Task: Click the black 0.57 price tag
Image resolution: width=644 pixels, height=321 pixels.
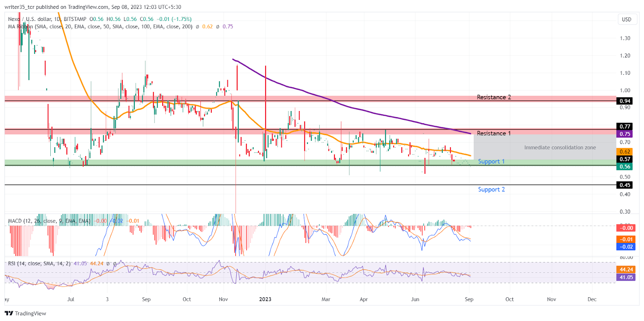Action: click(x=625, y=159)
